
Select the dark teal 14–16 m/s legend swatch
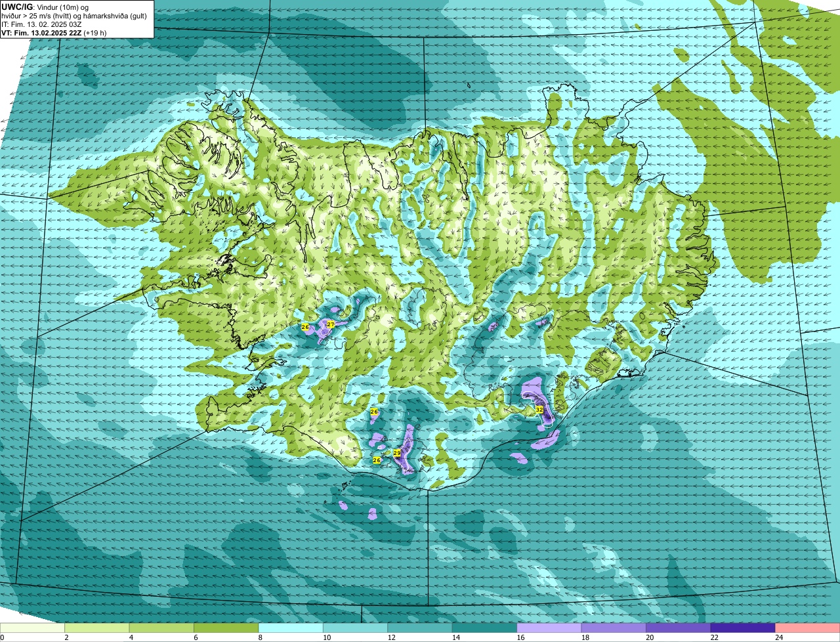(485, 628)
